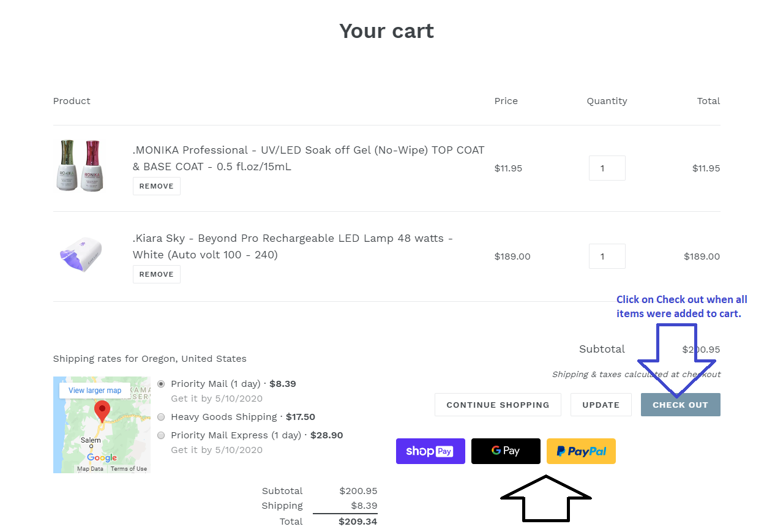Viewport: 775px width, 532px height.
Task: Click the red map location pin
Action: [x=102, y=410]
